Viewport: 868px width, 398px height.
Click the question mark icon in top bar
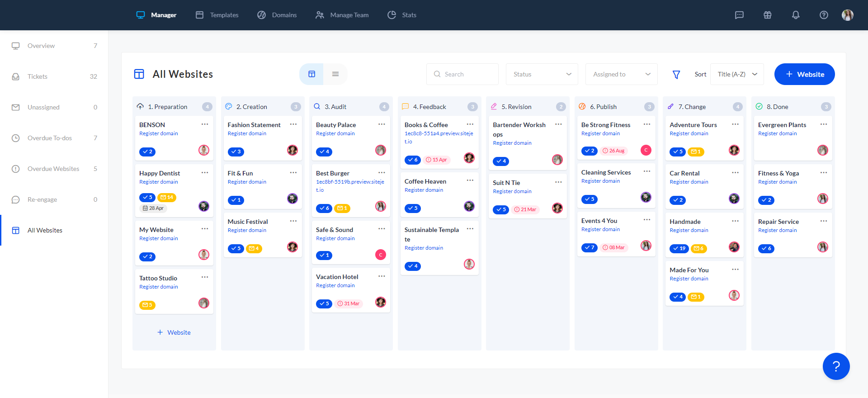tap(824, 15)
